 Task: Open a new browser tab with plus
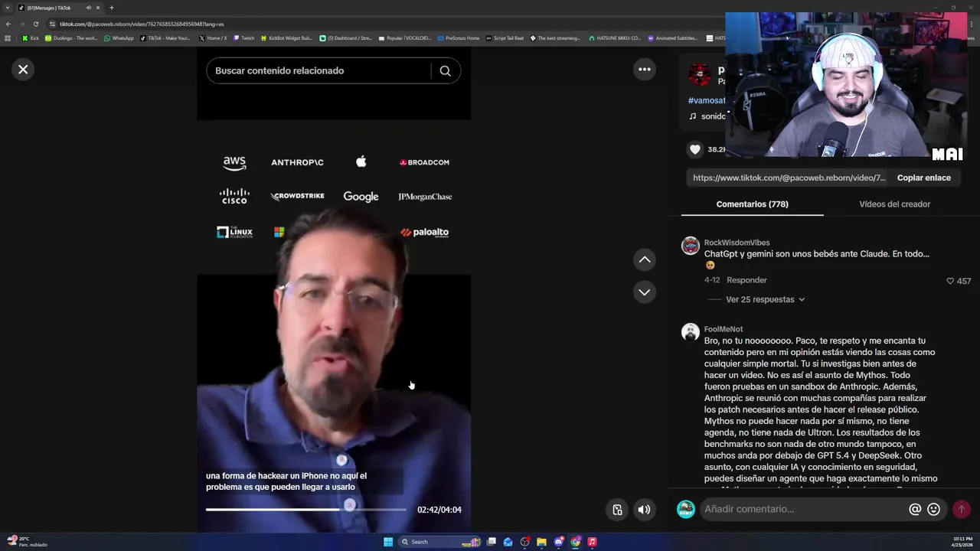point(111,8)
